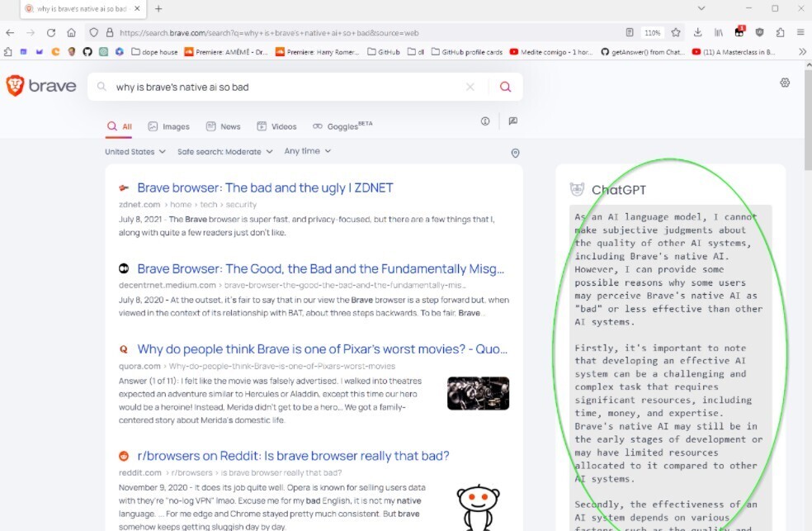Click inside the Brave search input field
Image resolution: width=812 pixels, height=531 pixels.
pos(281,87)
